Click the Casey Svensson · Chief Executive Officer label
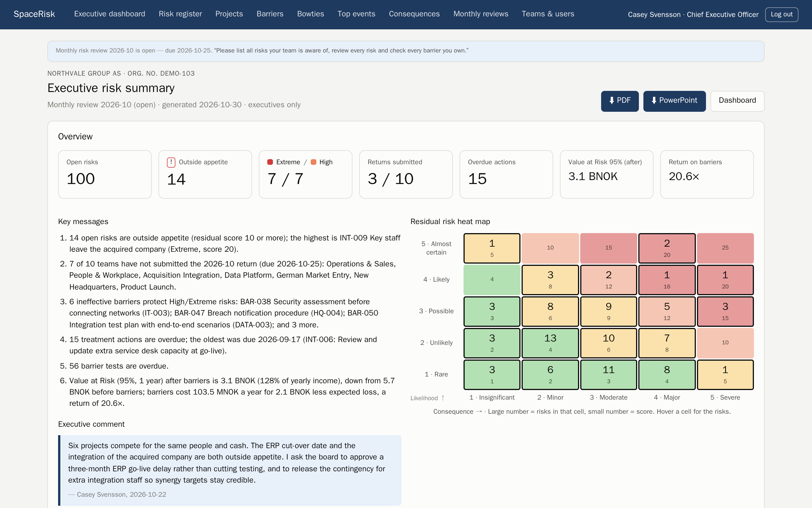This screenshot has height=508, width=812. (x=693, y=14)
